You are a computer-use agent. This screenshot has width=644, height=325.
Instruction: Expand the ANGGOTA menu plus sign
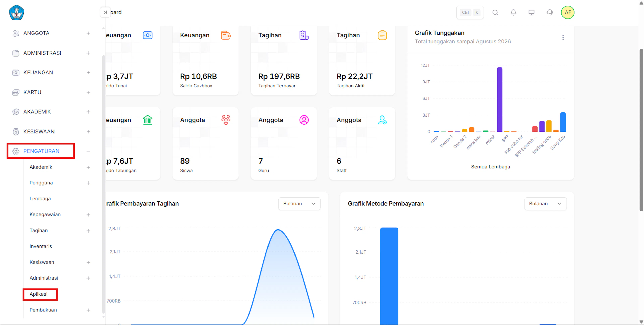tap(88, 33)
